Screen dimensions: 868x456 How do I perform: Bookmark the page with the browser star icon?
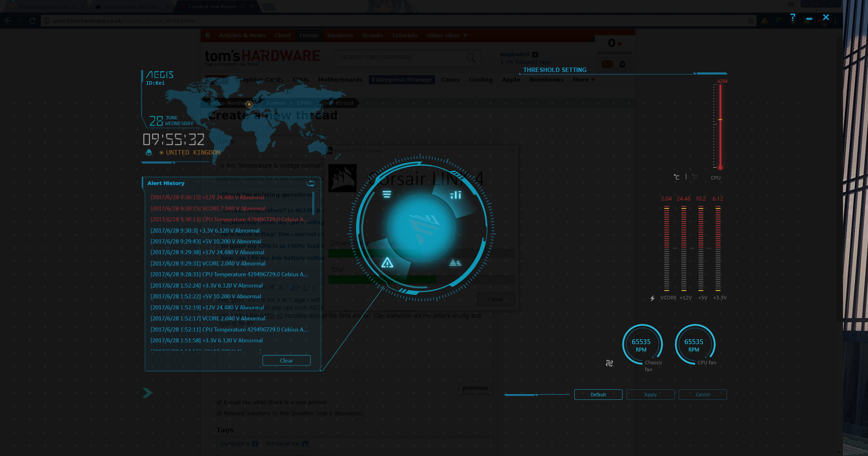click(751, 21)
